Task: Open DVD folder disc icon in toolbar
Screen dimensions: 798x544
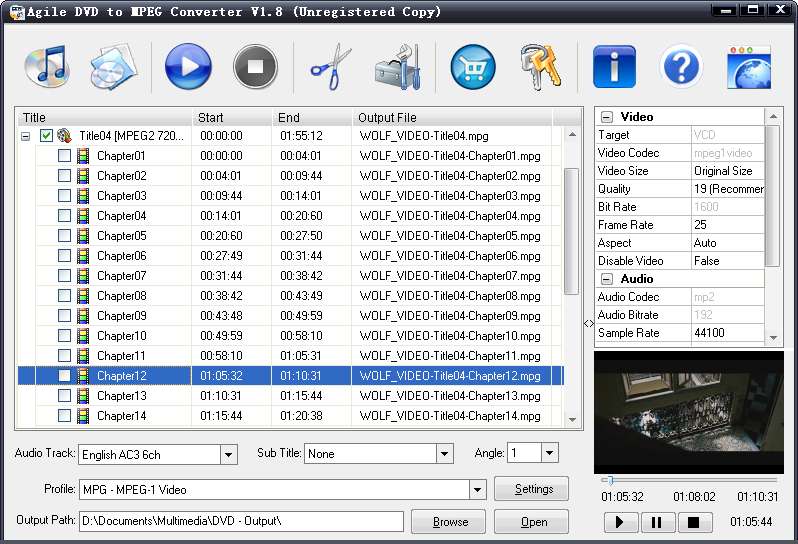Action: pos(113,67)
